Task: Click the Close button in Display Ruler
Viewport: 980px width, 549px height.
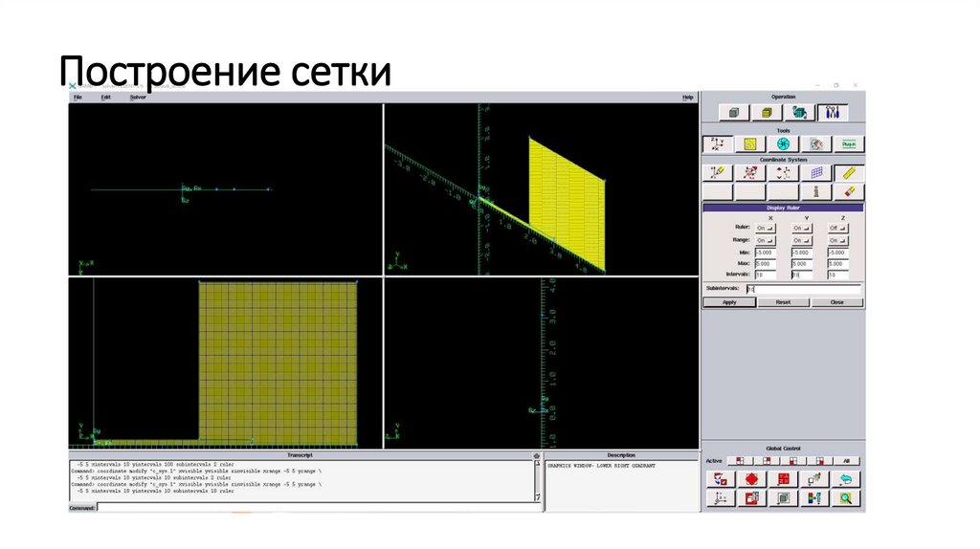Action: coord(836,302)
